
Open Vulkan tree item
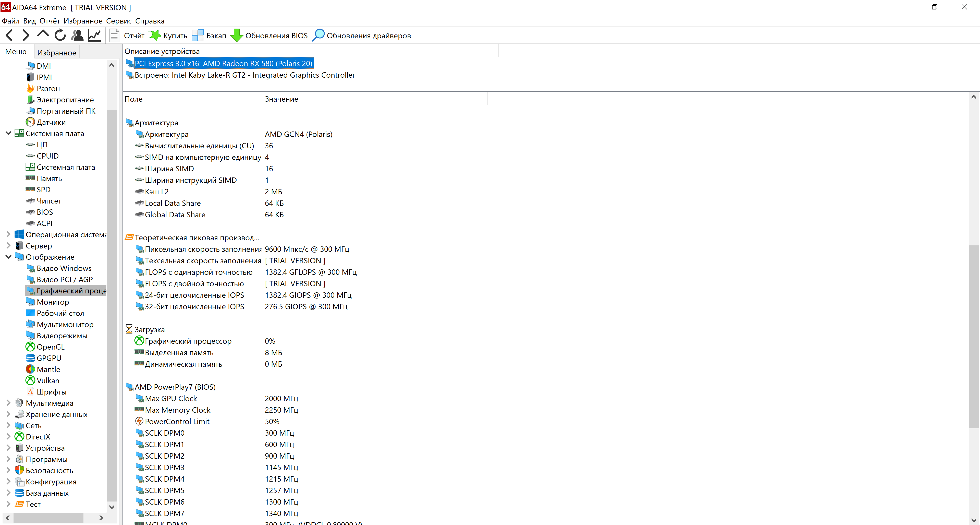point(43,380)
